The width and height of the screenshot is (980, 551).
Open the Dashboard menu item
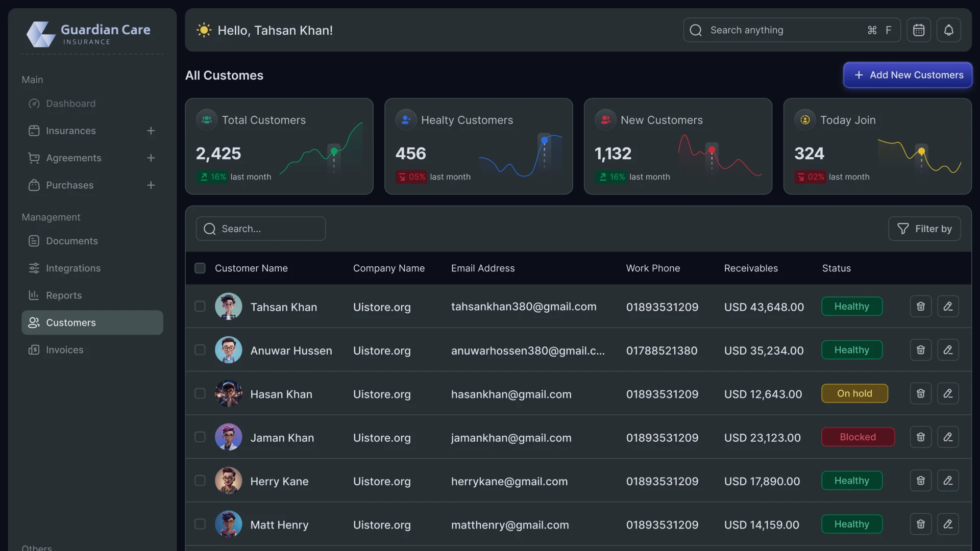coord(71,104)
